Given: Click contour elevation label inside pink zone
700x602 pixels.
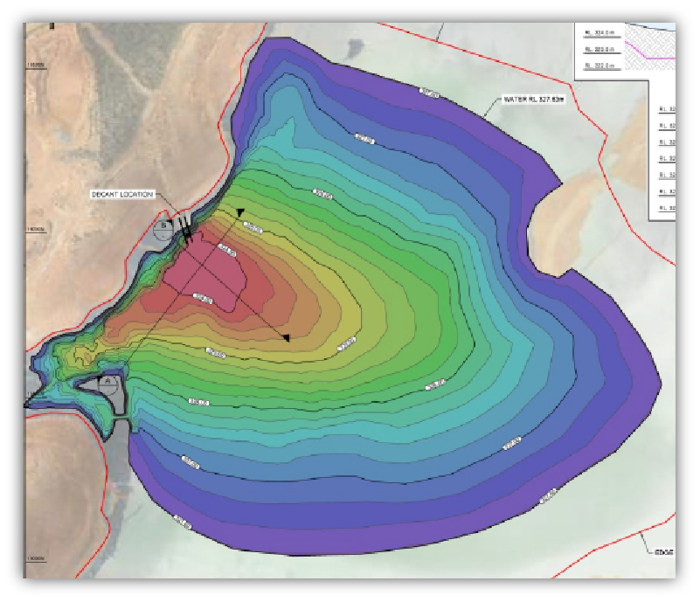Looking at the screenshot, I should pyautogui.click(x=202, y=298).
